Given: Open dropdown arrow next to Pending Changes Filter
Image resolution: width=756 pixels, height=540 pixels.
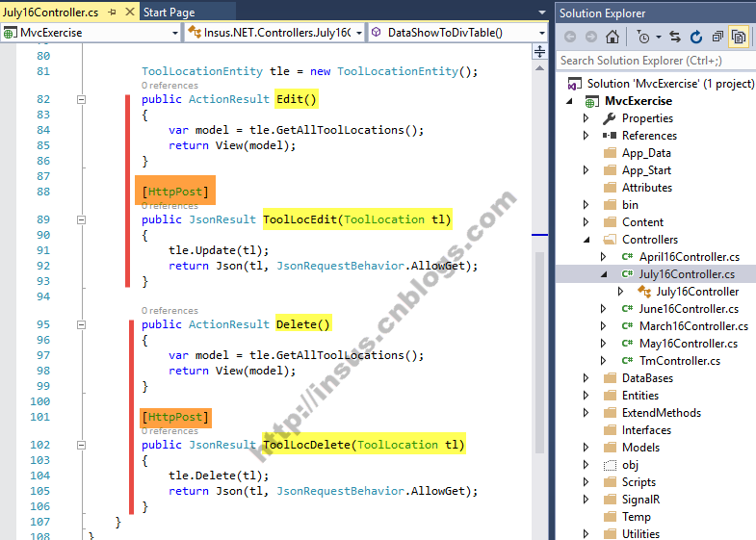Looking at the screenshot, I should point(658,37).
